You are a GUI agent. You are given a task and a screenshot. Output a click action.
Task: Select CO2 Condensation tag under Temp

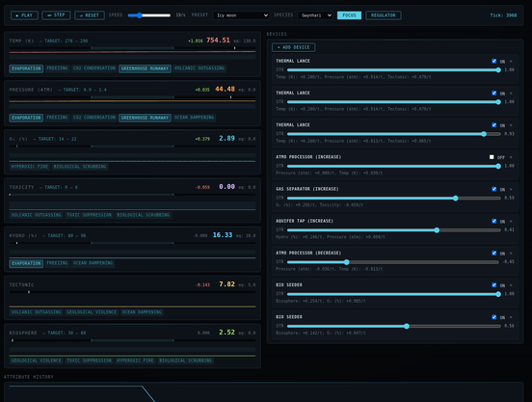pyautogui.click(x=94, y=68)
